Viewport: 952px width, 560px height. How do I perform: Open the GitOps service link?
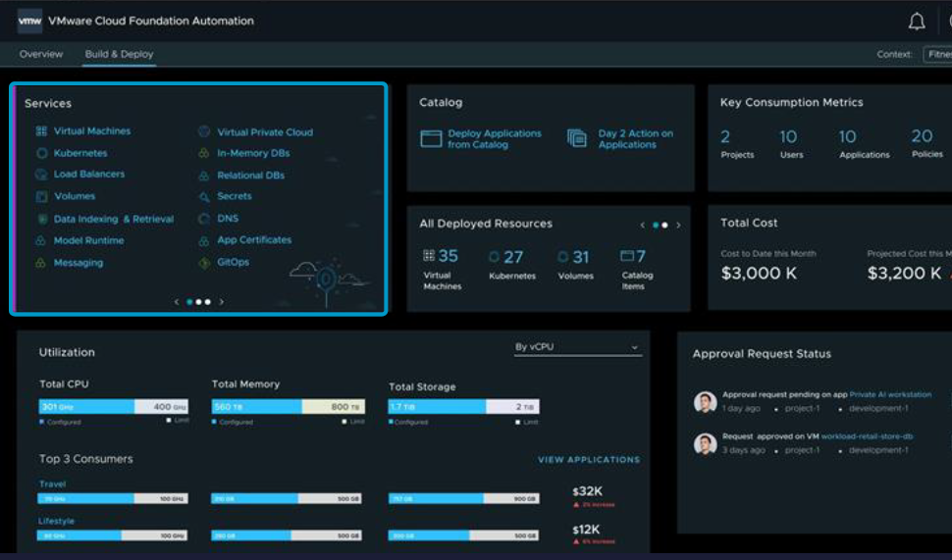click(234, 262)
